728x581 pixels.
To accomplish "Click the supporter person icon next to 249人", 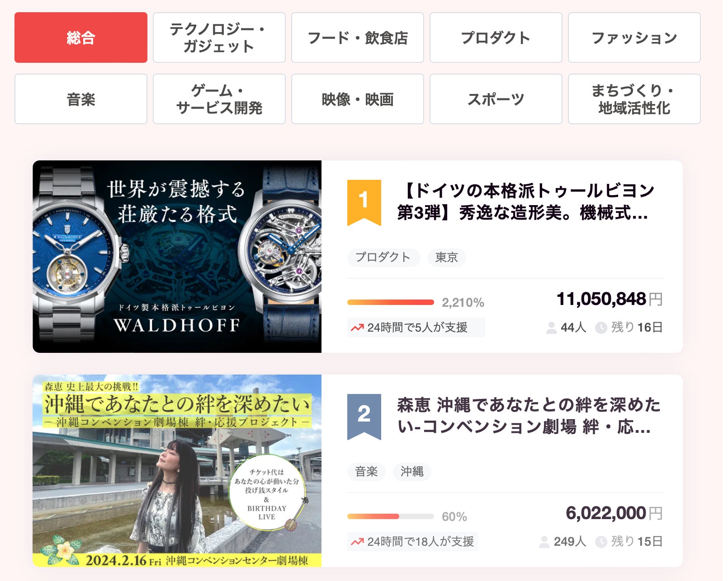I will click(544, 542).
